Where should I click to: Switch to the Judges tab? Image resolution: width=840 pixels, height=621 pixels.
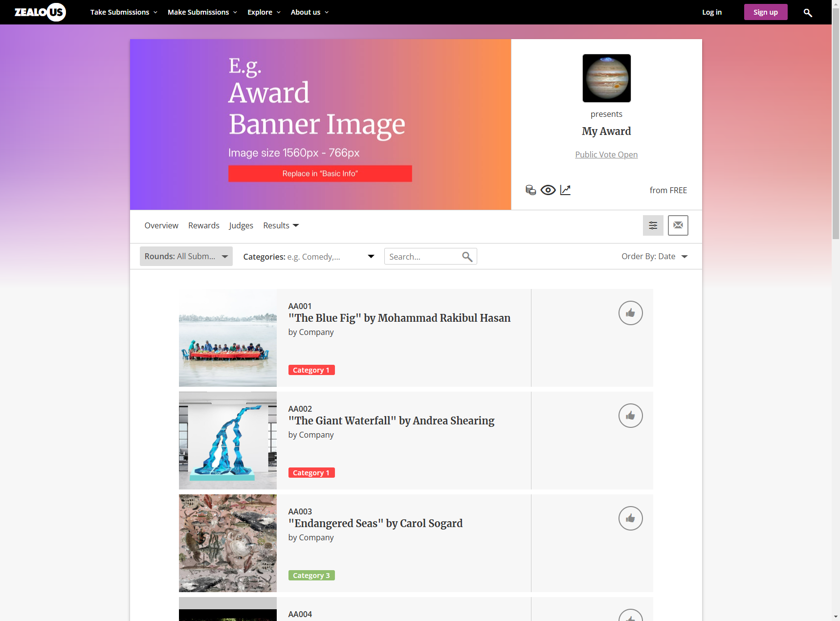241,225
